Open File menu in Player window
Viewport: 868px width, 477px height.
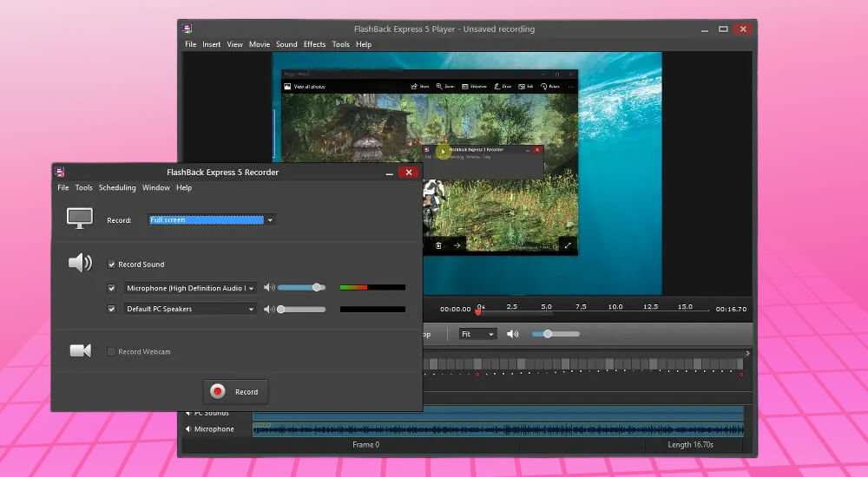tap(190, 44)
